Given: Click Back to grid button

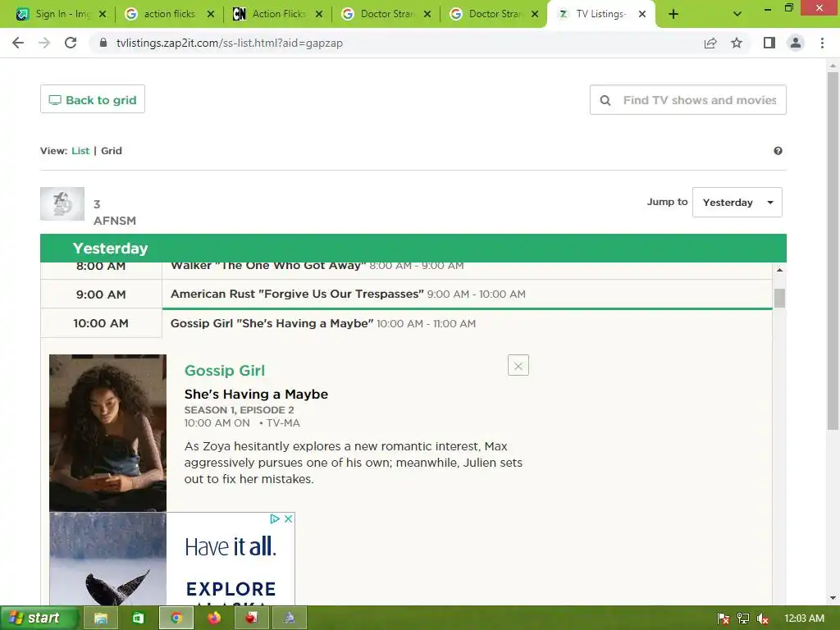Looking at the screenshot, I should click(x=93, y=99).
